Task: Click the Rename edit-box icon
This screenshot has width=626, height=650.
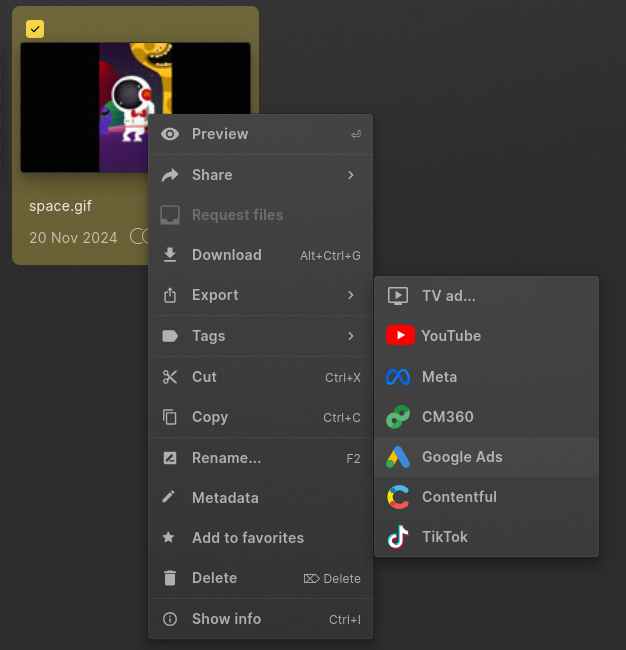Action: (x=170, y=458)
